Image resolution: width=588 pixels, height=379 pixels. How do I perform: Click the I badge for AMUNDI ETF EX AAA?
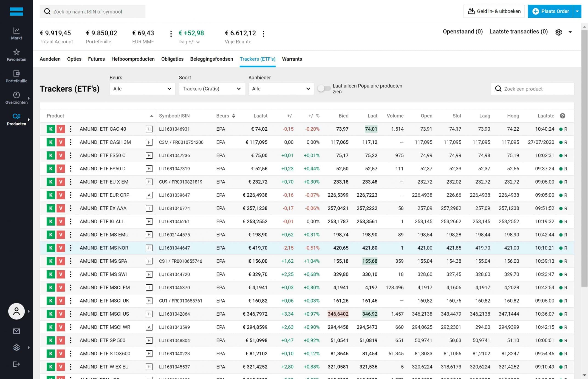click(149, 208)
